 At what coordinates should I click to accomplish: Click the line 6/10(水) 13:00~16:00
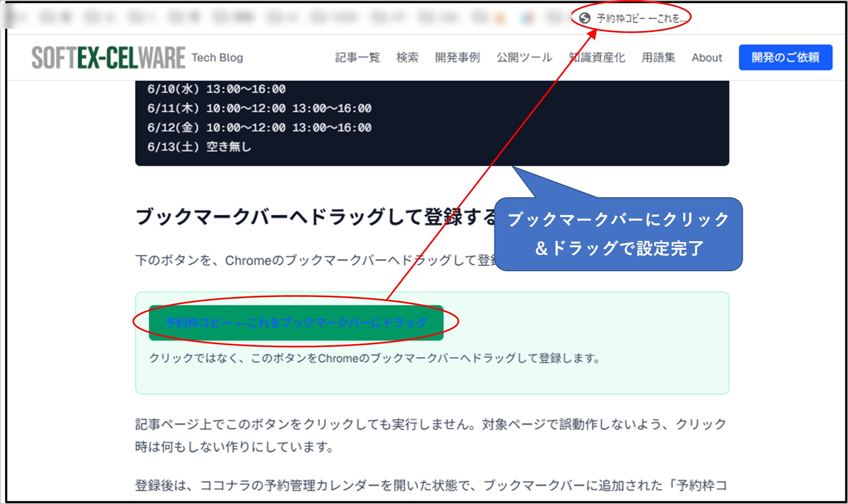(217, 89)
